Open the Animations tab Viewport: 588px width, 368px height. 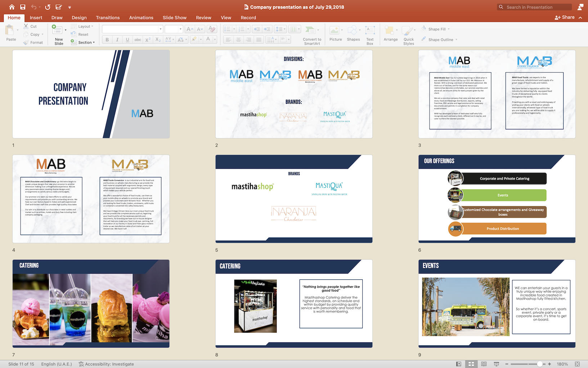141,18
